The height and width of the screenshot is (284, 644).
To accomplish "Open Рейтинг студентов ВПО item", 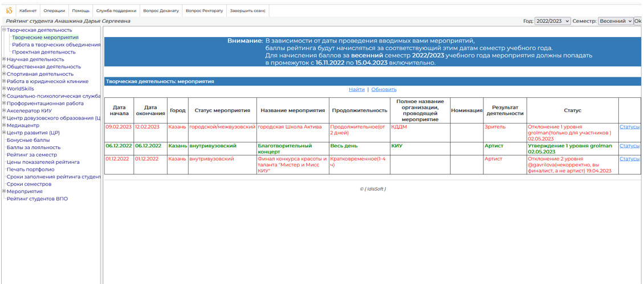I will pyautogui.click(x=38, y=199).
